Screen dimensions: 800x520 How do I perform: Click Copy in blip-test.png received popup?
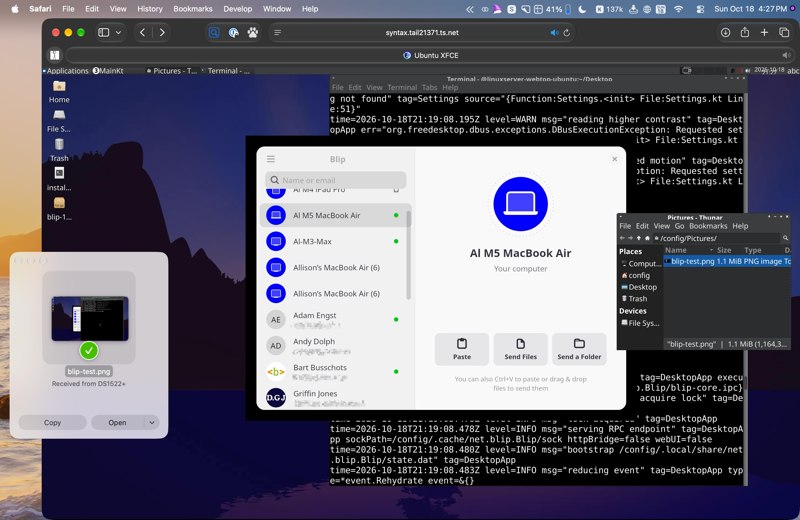53,423
